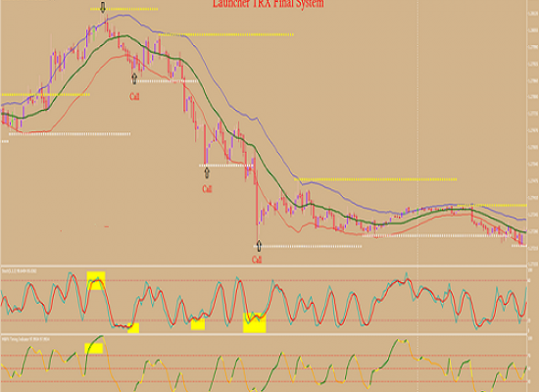The image size is (539, 392).
Task: Click the price scale axis on the right edge
Action: click(532, 132)
